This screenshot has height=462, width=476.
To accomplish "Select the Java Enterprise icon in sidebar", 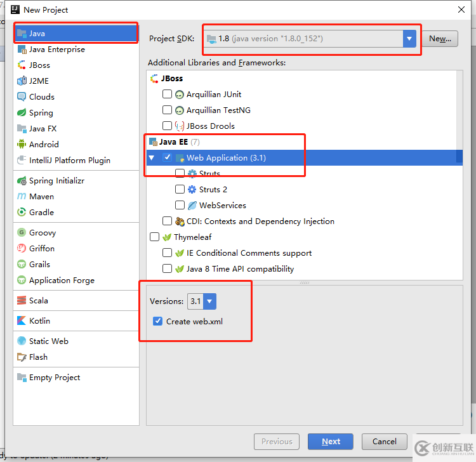I will (22, 49).
